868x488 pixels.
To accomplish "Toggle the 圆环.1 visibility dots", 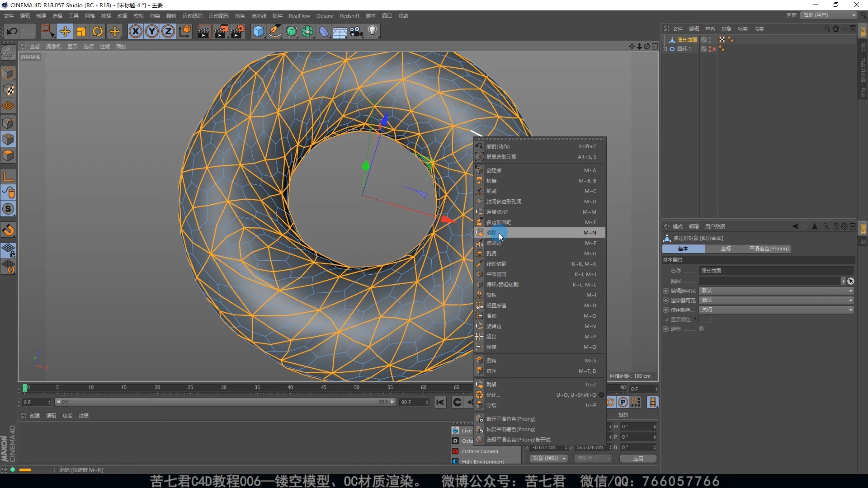I will pyautogui.click(x=710, y=49).
